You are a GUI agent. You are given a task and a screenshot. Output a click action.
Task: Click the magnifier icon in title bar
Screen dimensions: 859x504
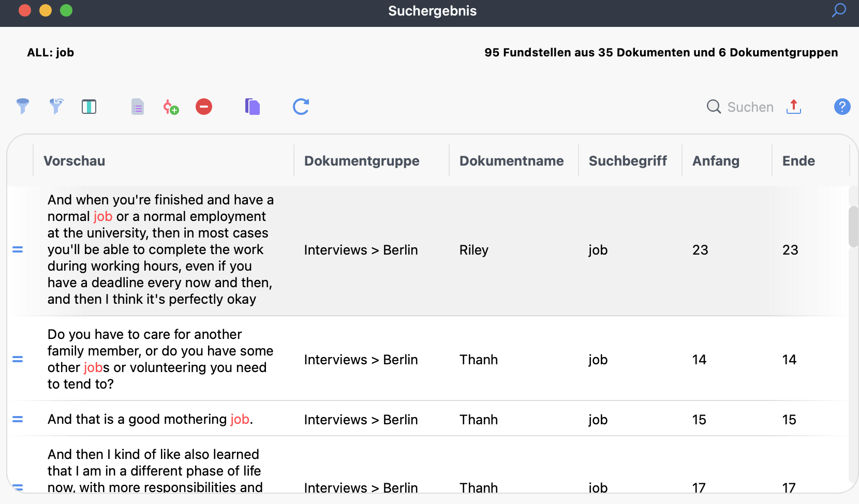839,10
